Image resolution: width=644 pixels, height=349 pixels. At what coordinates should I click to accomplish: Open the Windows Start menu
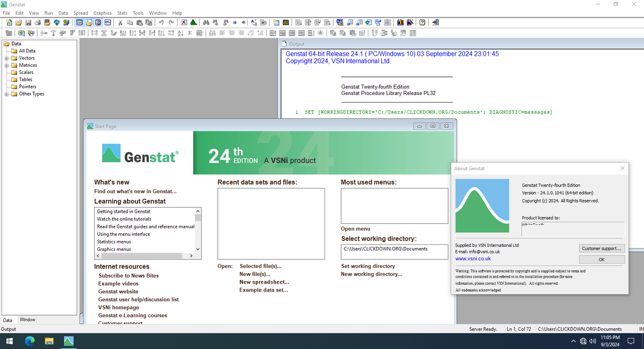10,341
